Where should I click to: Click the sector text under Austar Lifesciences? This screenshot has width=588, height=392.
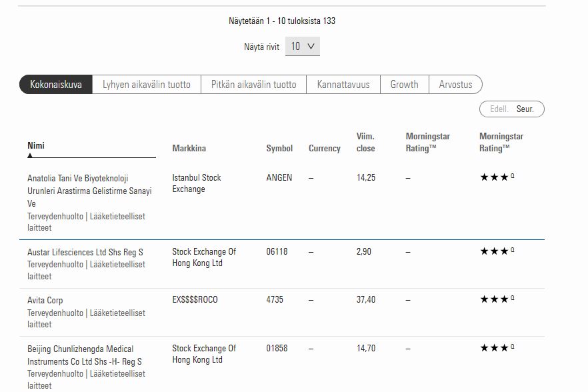[x=86, y=270]
